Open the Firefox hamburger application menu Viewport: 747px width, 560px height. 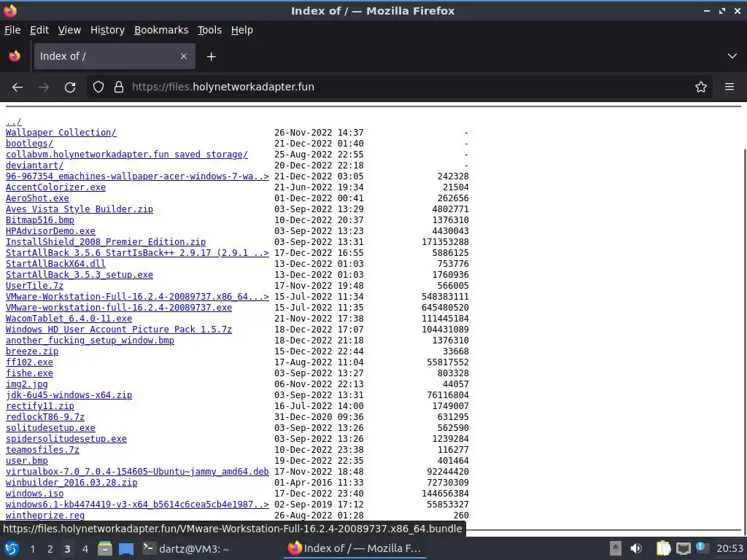(729, 87)
